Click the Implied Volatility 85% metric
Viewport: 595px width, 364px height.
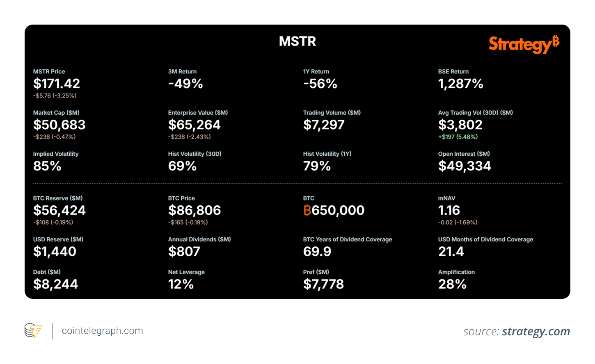click(x=47, y=166)
